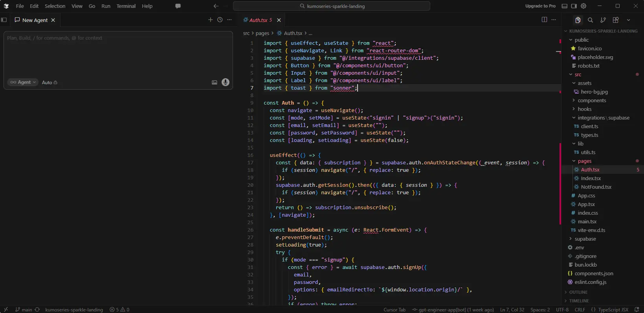Open the Selection menu
Viewport: 644px width, 313px height.
55,6
